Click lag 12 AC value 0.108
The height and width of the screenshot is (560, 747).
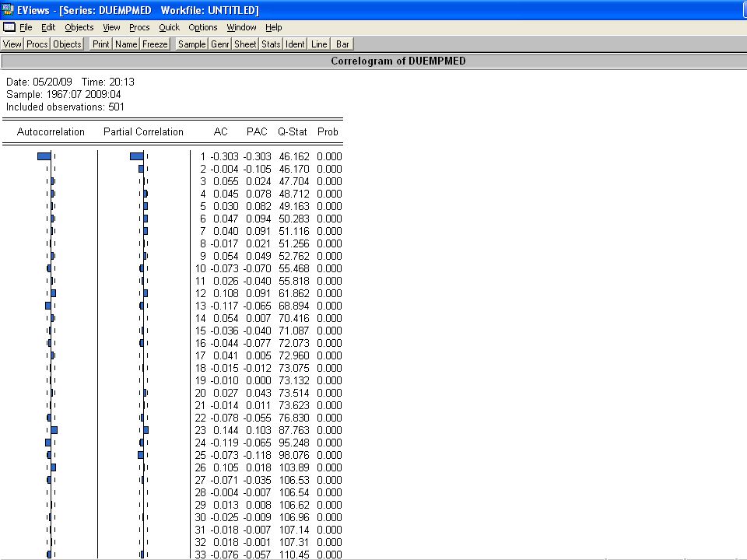click(x=226, y=293)
